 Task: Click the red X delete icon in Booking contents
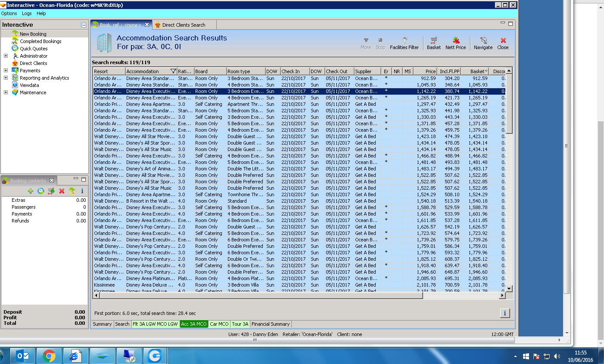[x=62, y=191]
